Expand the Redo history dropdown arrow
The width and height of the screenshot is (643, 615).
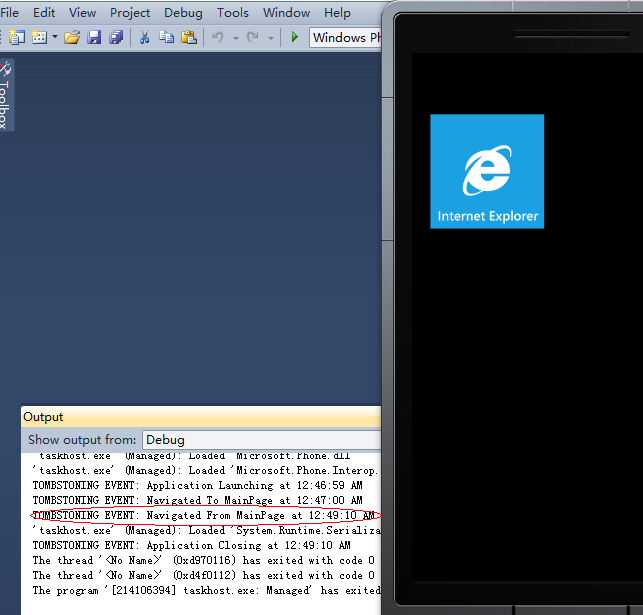(271, 38)
